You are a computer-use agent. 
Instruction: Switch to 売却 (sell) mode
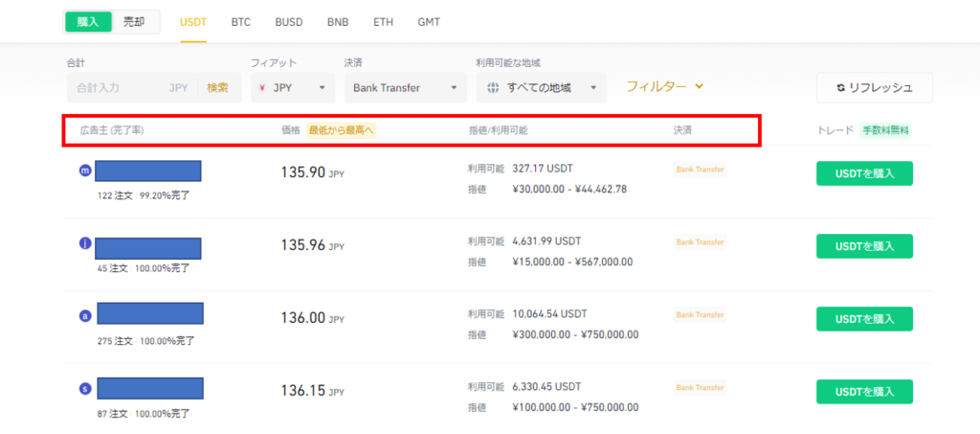pyautogui.click(x=135, y=21)
